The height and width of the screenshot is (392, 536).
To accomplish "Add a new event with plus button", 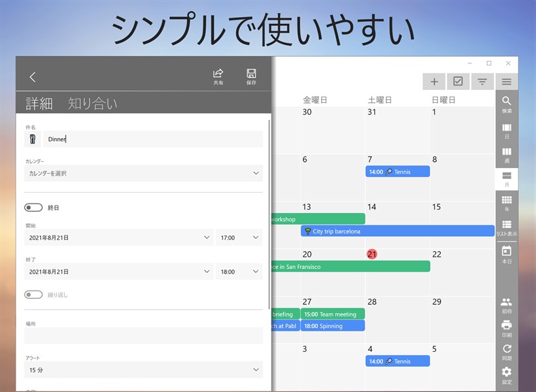I will (434, 82).
